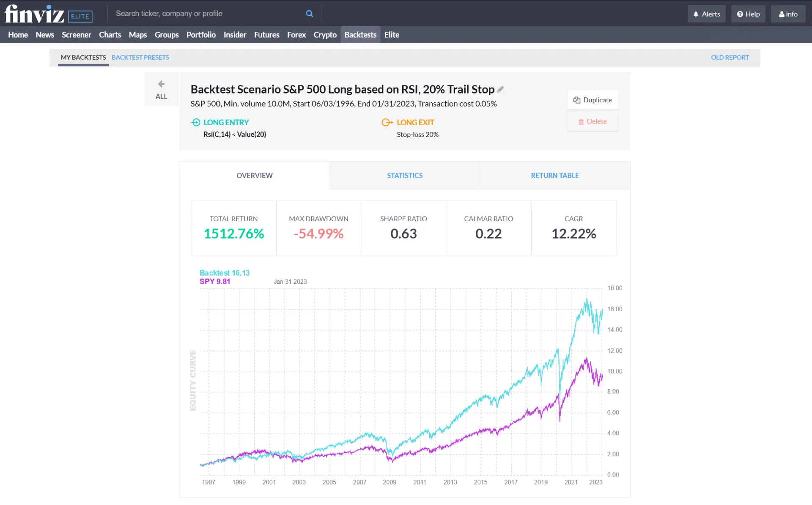The height and width of the screenshot is (505, 812).
Task: Open the Portfolio menu item
Action: (201, 35)
